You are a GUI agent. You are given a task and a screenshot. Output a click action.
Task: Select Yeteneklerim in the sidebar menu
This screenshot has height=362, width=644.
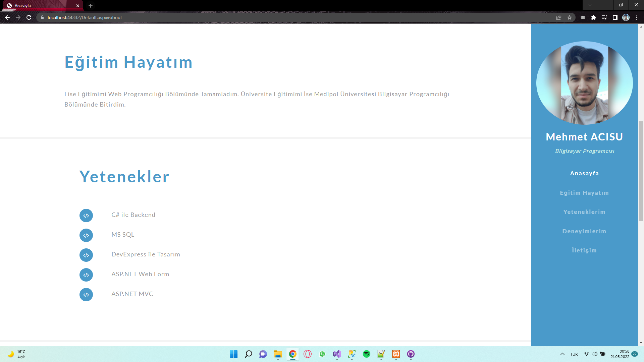pos(584,212)
